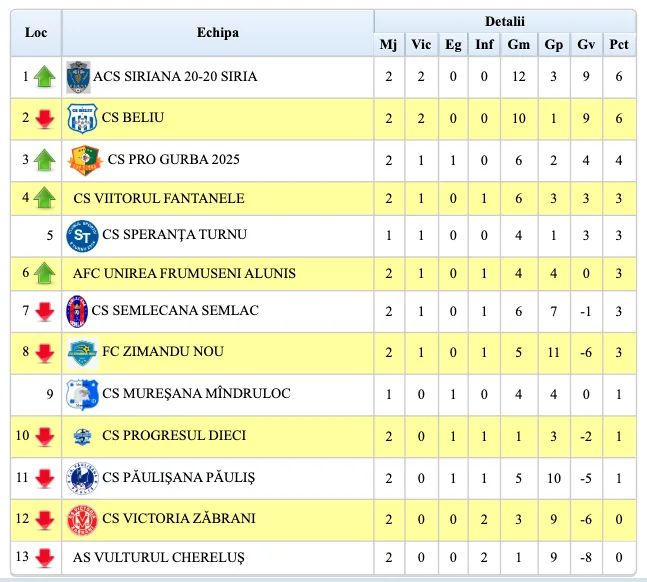
Task: Click green up arrow beside Viitorul Fantanele
Action: (43, 198)
